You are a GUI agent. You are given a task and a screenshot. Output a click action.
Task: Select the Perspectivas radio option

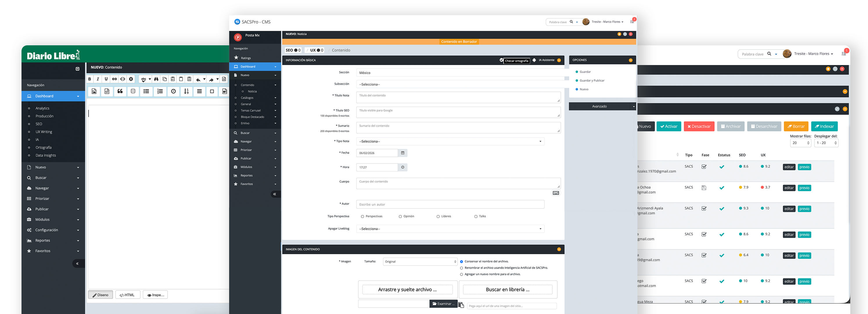click(363, 217)
